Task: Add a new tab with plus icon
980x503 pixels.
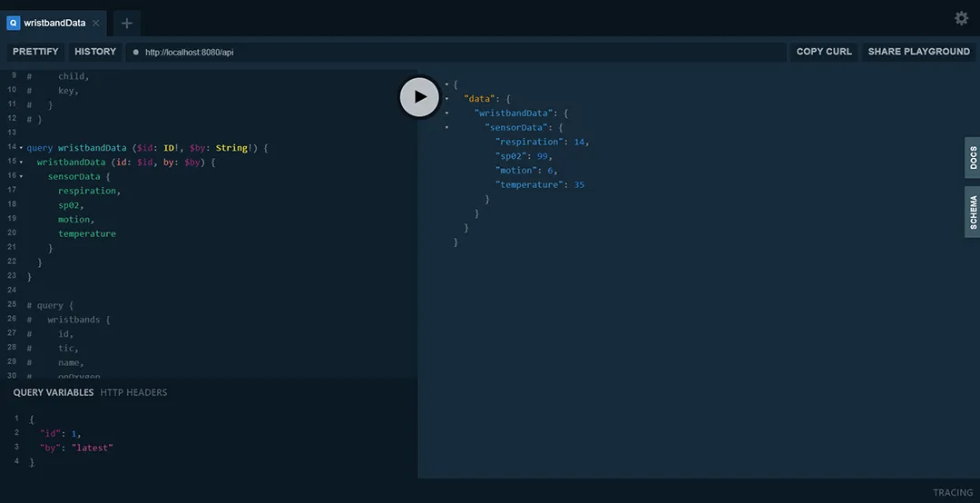Action: point(127,23)
